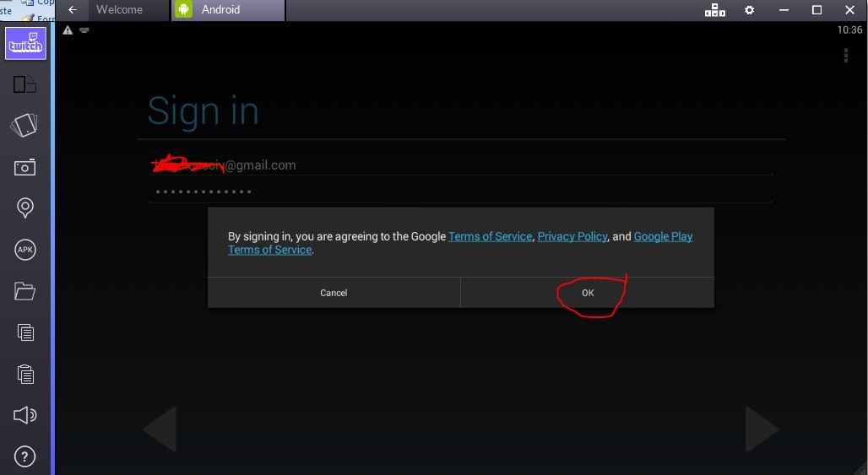868x475 pixels.
Task: Open the Twitch app in the sidebar
Action: click(x=25, y=43)
